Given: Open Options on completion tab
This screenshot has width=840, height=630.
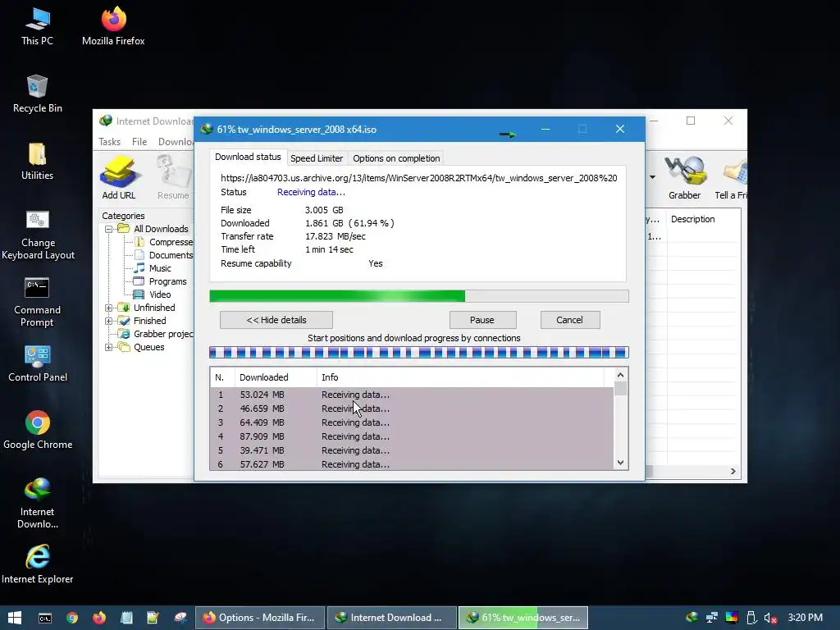Looking at the screenshot, I should coord(396,158).
